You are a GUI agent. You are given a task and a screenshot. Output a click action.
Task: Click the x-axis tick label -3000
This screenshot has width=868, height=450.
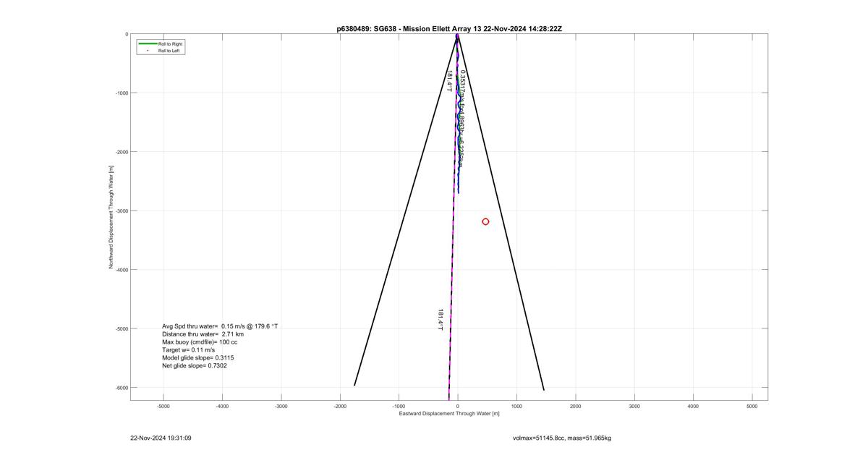281,407
